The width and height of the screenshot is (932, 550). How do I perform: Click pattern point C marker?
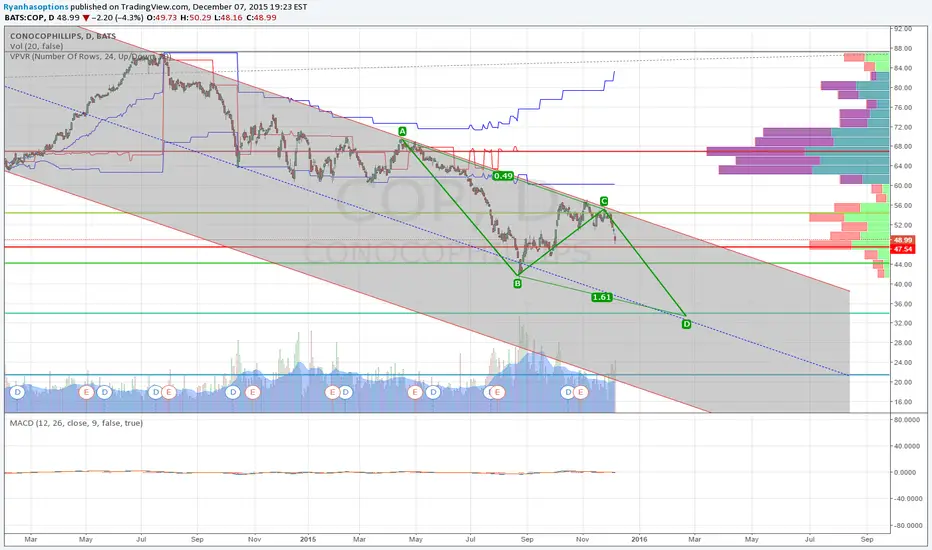click(x=604, y=201)
